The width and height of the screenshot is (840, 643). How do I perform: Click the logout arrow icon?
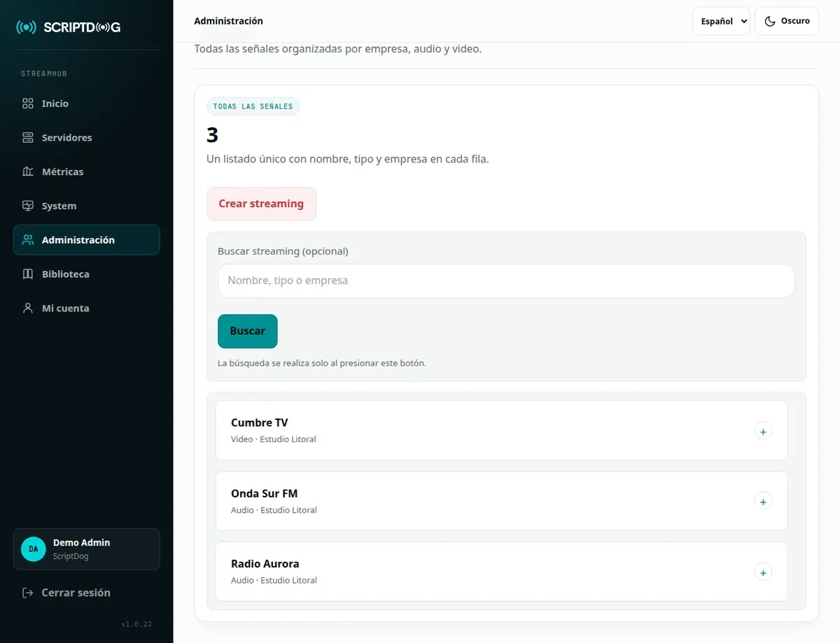point(28,593)
